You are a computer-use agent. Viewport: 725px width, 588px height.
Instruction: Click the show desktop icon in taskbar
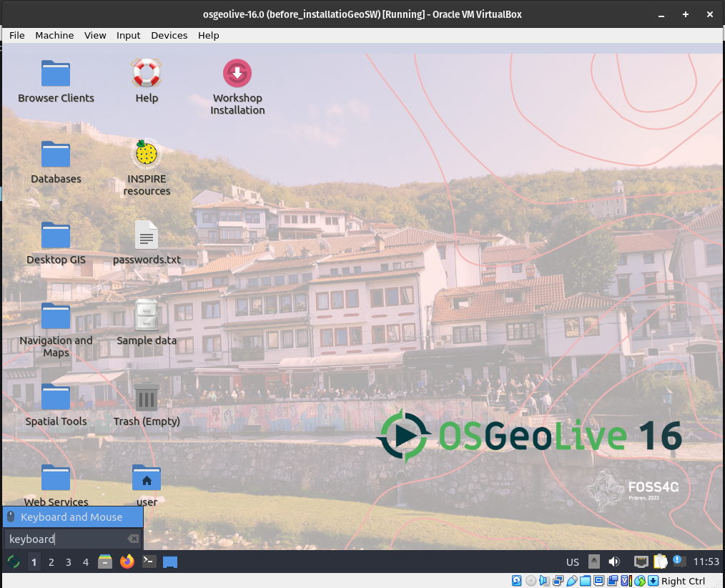coord(170,562)
